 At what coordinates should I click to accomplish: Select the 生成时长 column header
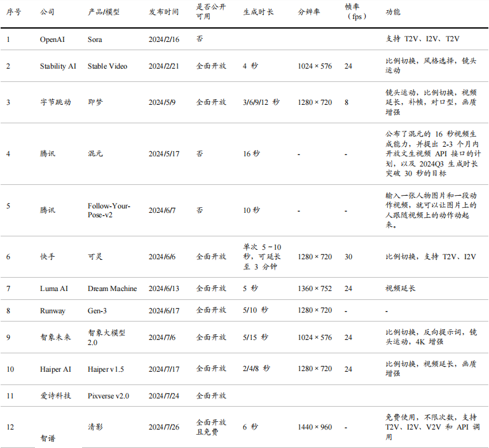pyautogui.click(x=258, y=12)
